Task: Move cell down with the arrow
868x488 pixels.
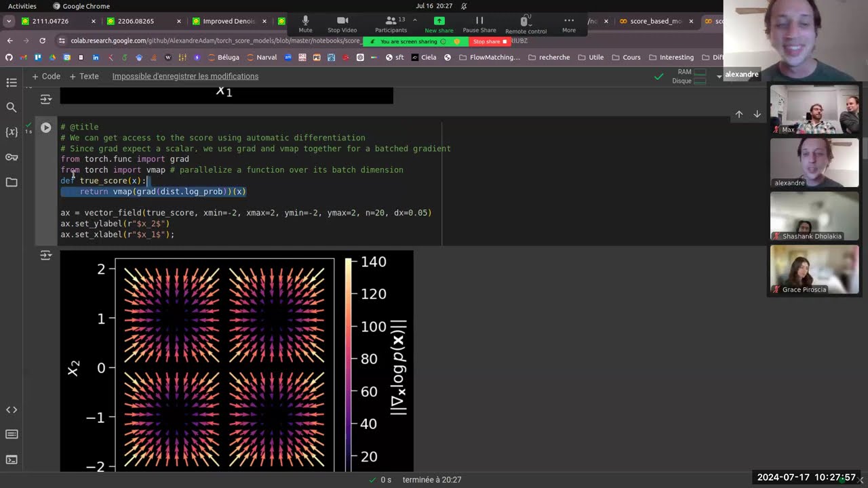Action: pyautogui.click(x=757, y=115)
